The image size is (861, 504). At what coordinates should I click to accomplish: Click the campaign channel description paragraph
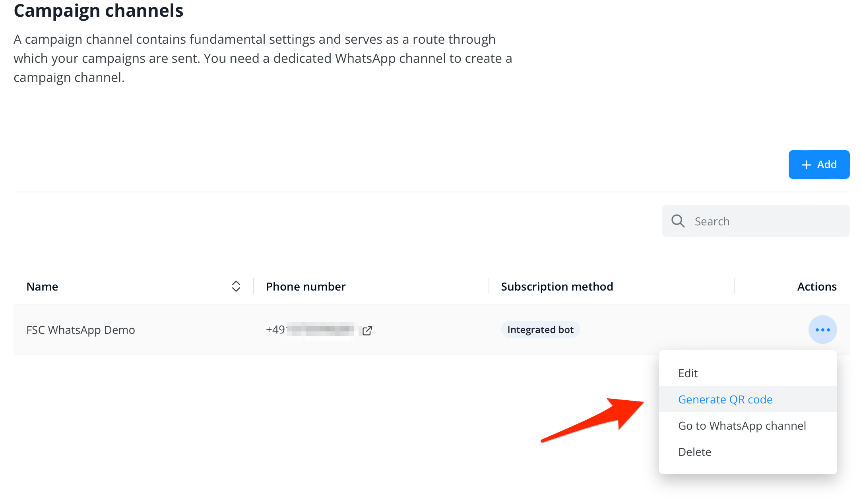[x=262, y=58]
